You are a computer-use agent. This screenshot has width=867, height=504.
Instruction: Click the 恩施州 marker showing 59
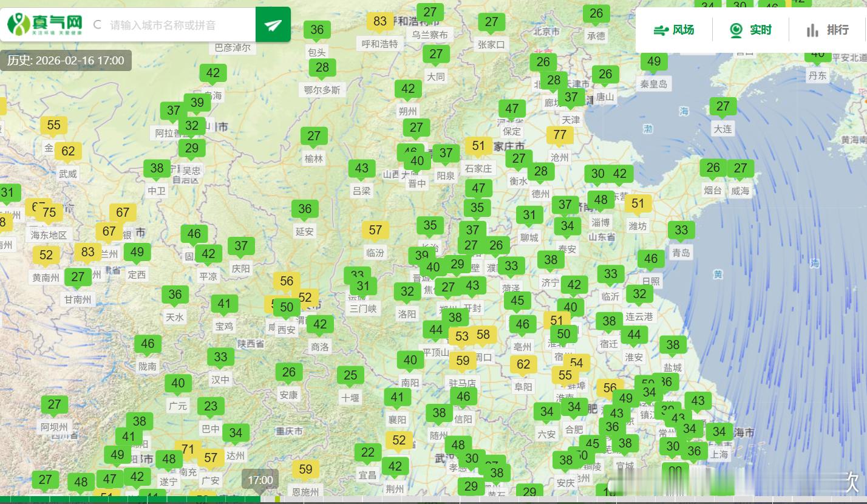[x=305, y=471]
